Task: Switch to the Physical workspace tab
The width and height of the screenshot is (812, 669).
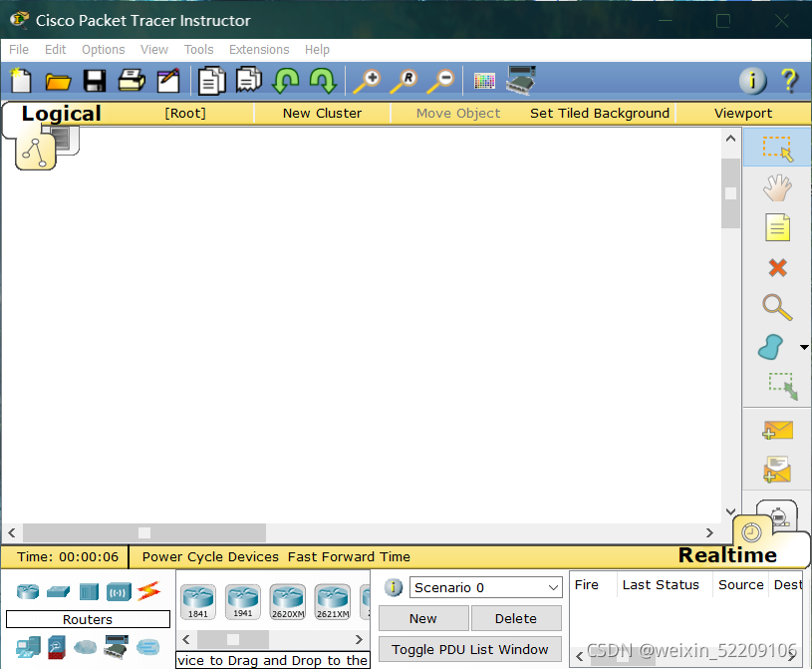Action: [67, 141]
